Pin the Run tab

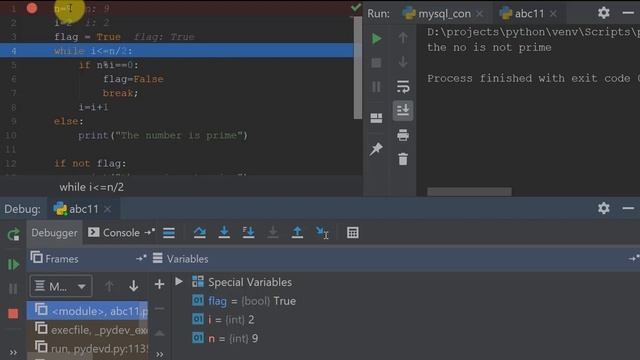(x=376, y=149)
